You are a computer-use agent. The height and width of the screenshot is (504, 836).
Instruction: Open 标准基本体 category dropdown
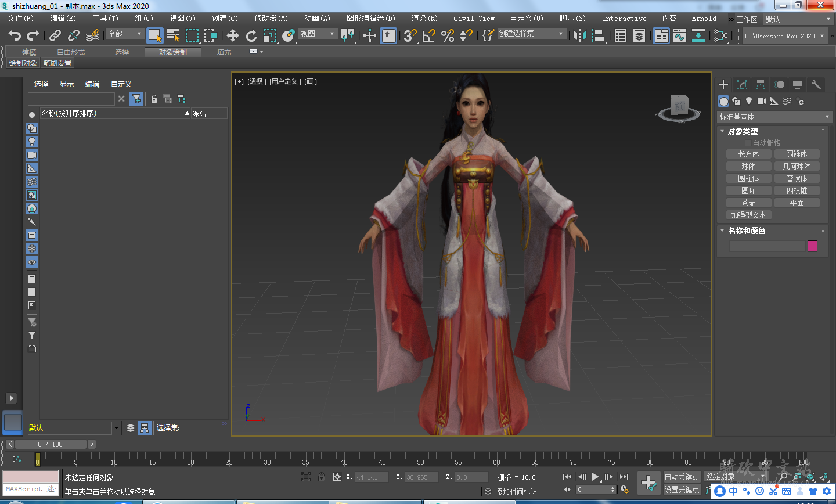(774, 117)
